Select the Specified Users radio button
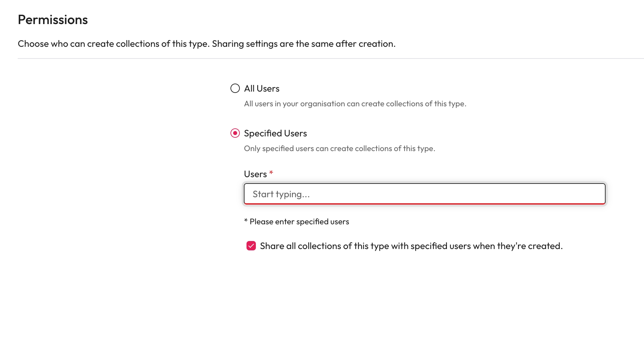 pos(235,133)
